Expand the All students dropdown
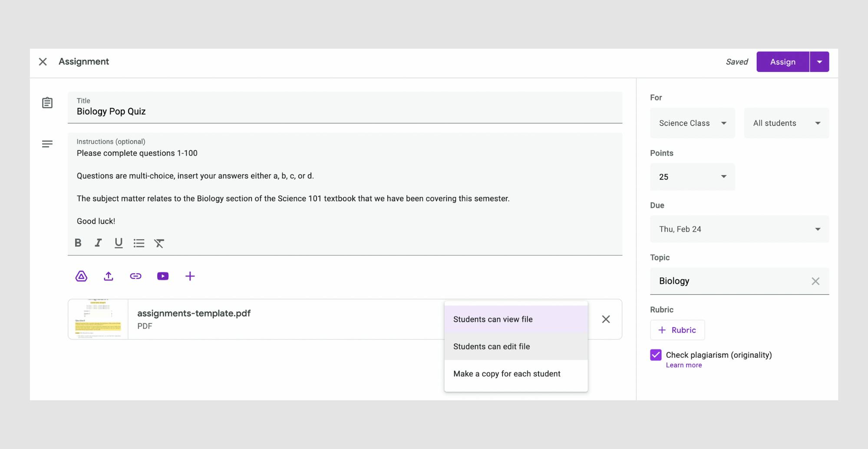868x449 pixels. coord(786,123)
